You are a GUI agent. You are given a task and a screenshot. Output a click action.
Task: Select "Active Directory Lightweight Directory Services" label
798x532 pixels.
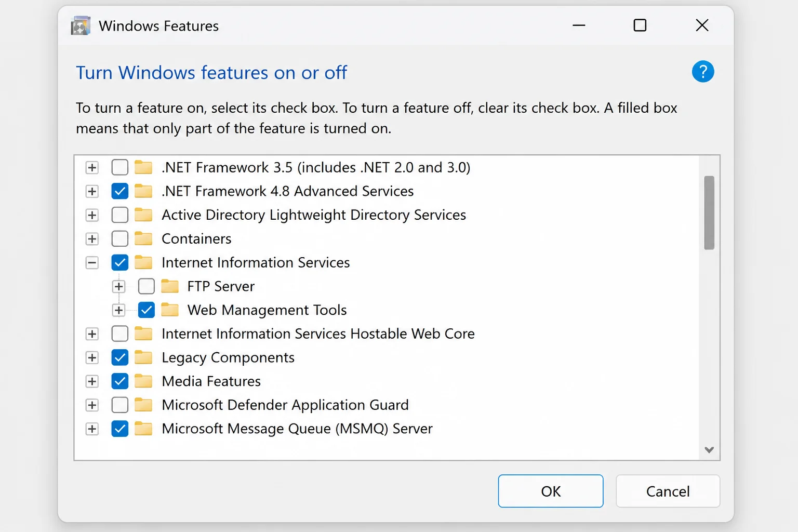314,215
